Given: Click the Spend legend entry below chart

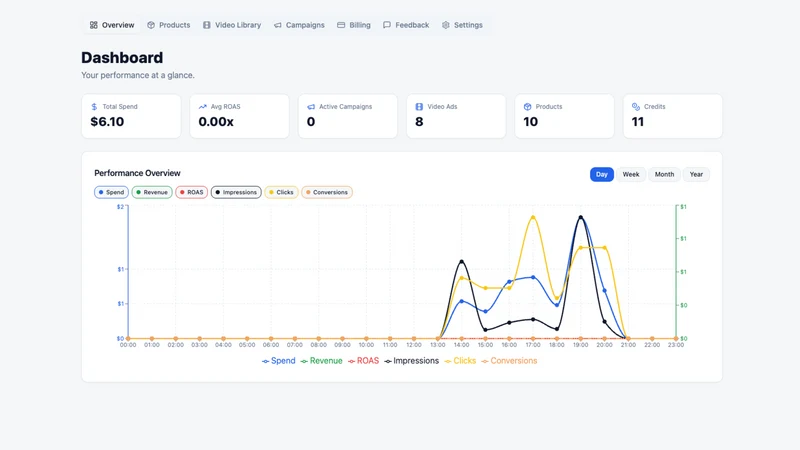Looking at the screenshot, I should (279, 361).
